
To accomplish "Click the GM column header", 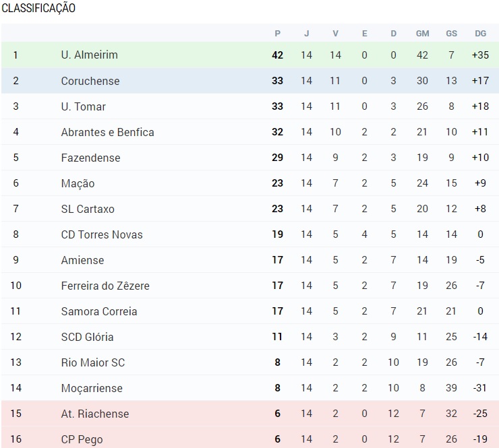I will (422, 33).
